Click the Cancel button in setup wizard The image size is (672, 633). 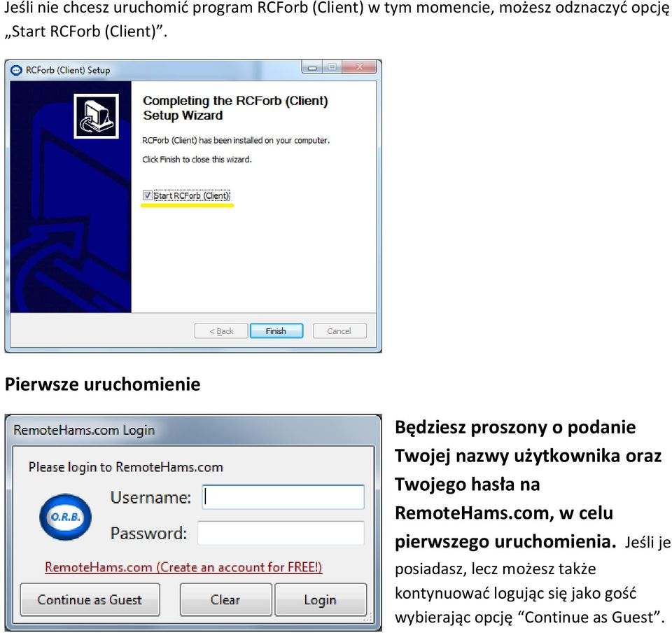[x=339, y=331]
